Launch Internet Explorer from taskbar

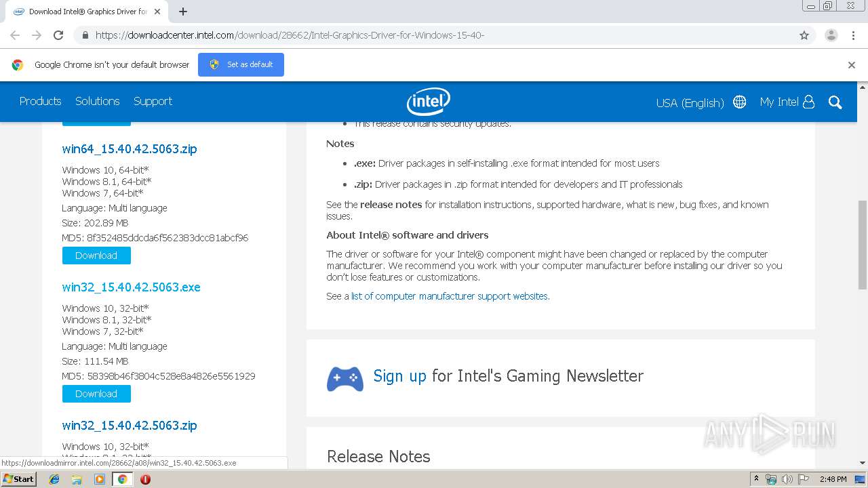point(54,479)
